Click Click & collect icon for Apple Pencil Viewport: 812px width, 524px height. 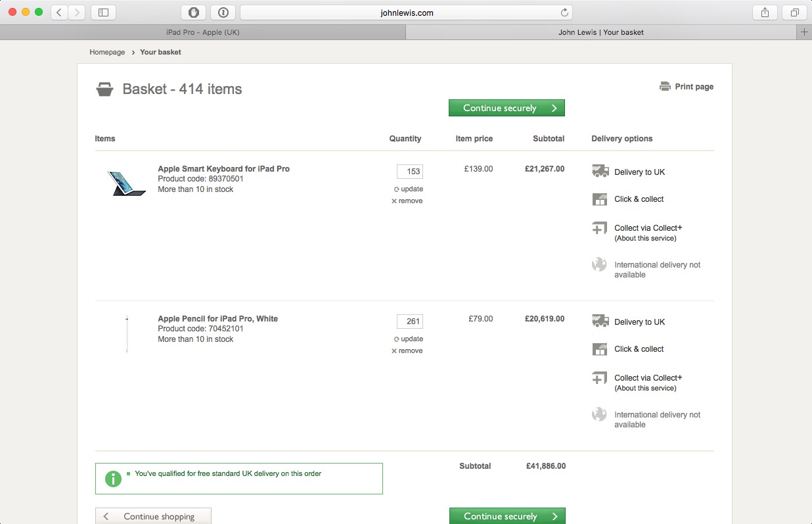(x=599, y=349)
